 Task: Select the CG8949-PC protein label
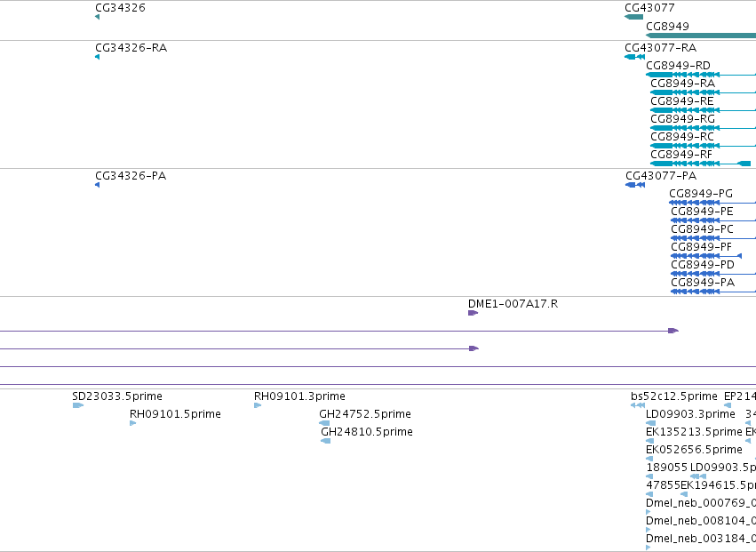point(703,229)
